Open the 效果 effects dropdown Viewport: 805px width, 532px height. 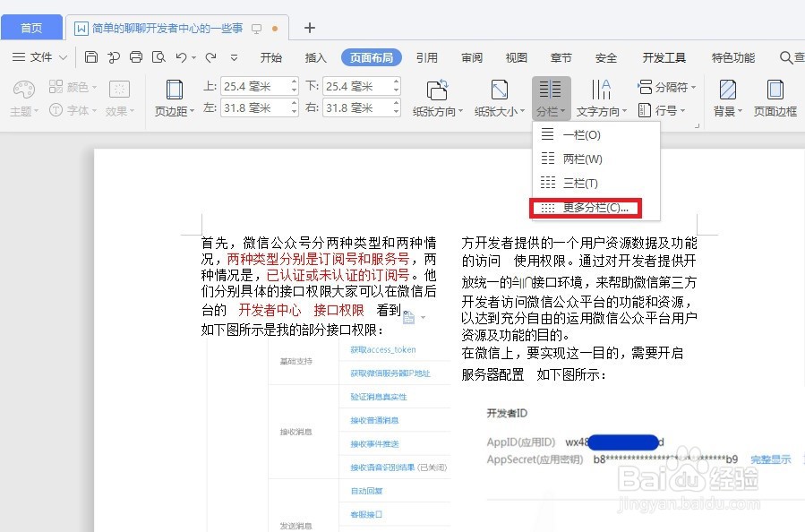[120, 98]
